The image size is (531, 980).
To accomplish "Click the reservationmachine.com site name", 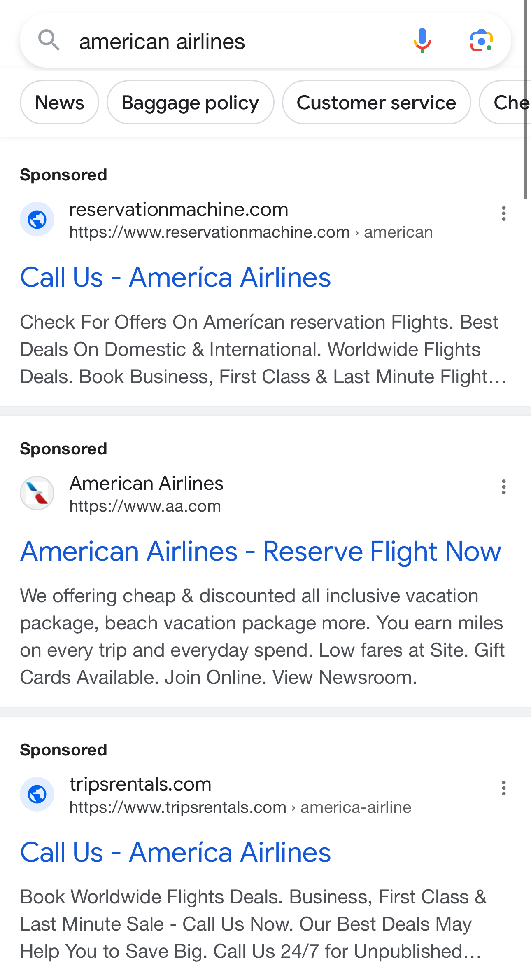I will coord(179,210).
